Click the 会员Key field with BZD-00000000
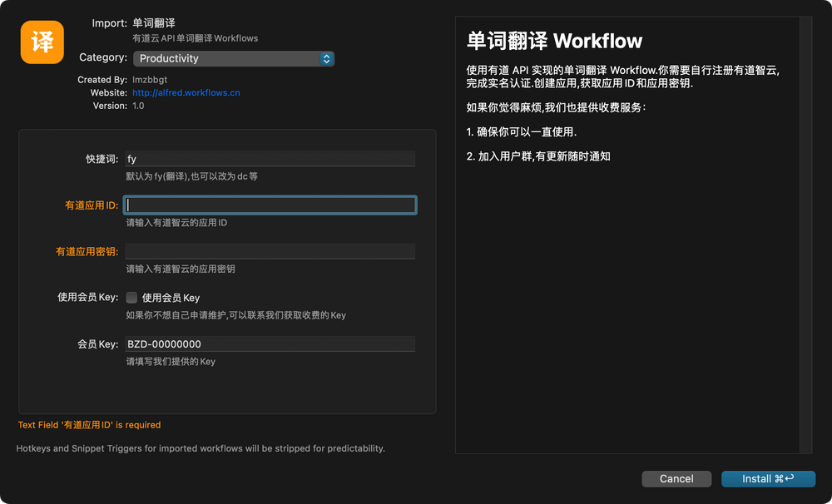The width and height of the screenshot is (832, 504). (270, 344)
